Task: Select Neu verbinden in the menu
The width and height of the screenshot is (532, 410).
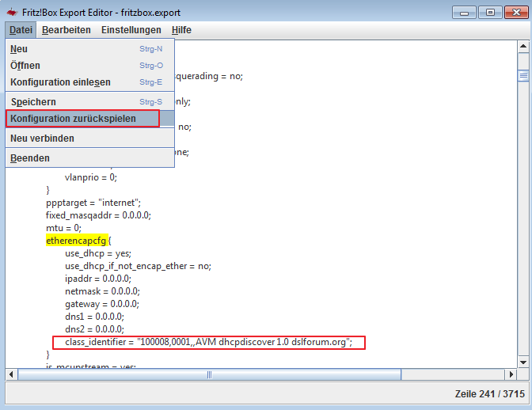Action: tap(42, 139)
